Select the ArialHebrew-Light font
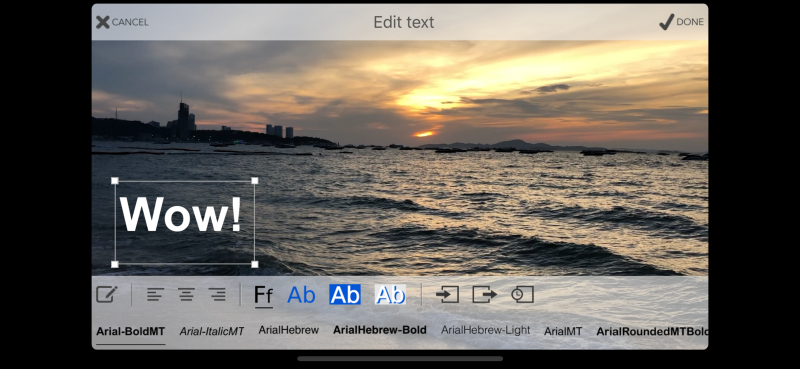This screenshot has height=369, width=800. [486, 330]
